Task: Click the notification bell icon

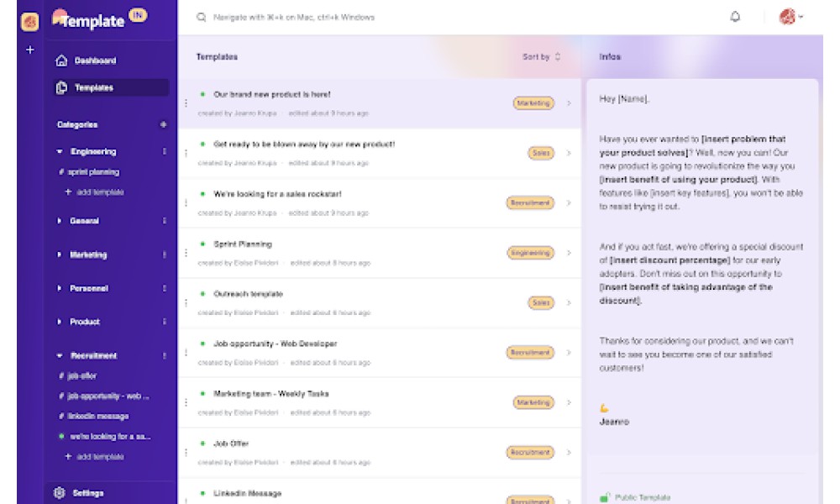Action: coord(735,17)
